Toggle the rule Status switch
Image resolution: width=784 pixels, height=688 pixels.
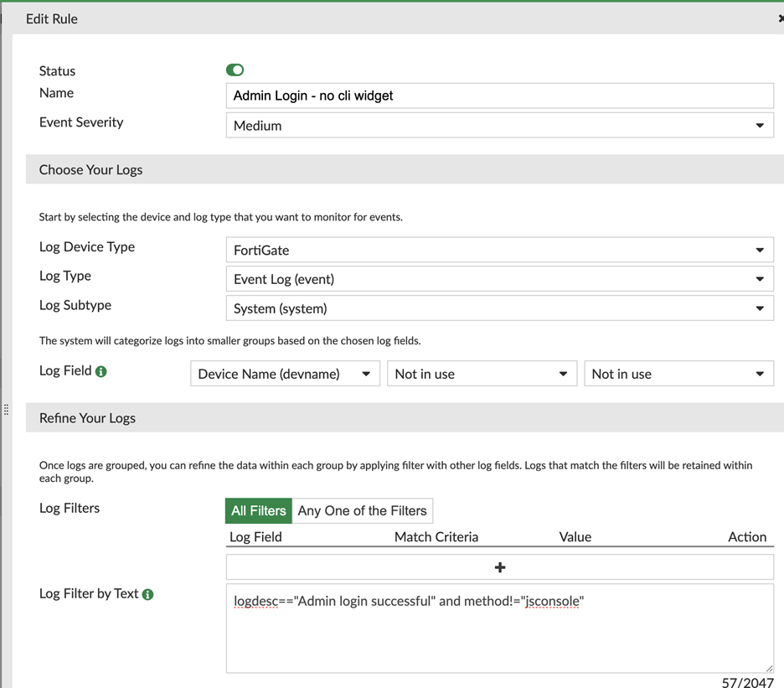[235, 70]
